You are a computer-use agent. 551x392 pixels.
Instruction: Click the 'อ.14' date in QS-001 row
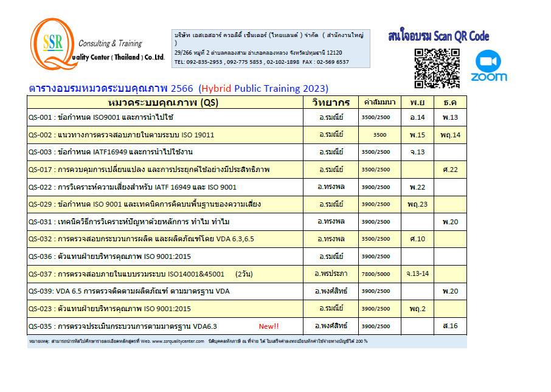[x=417, y=117]
